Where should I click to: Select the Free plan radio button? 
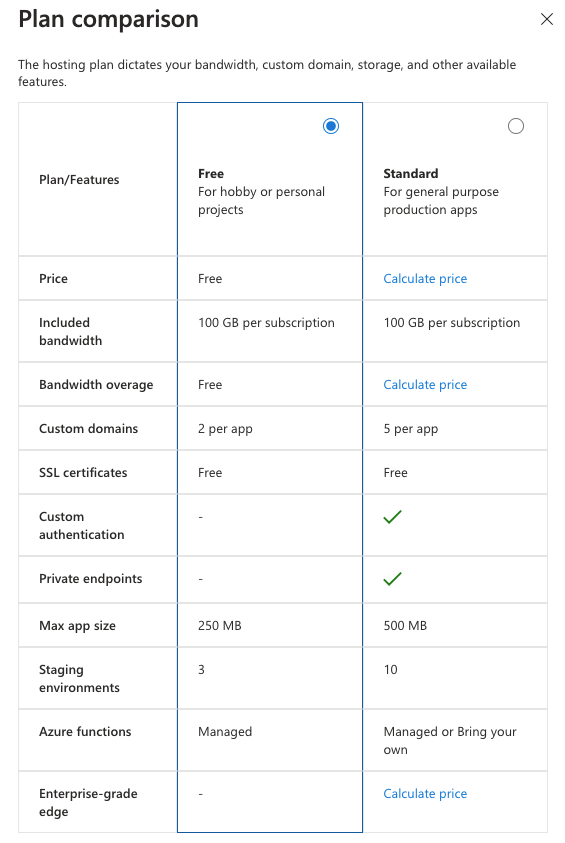331,126
